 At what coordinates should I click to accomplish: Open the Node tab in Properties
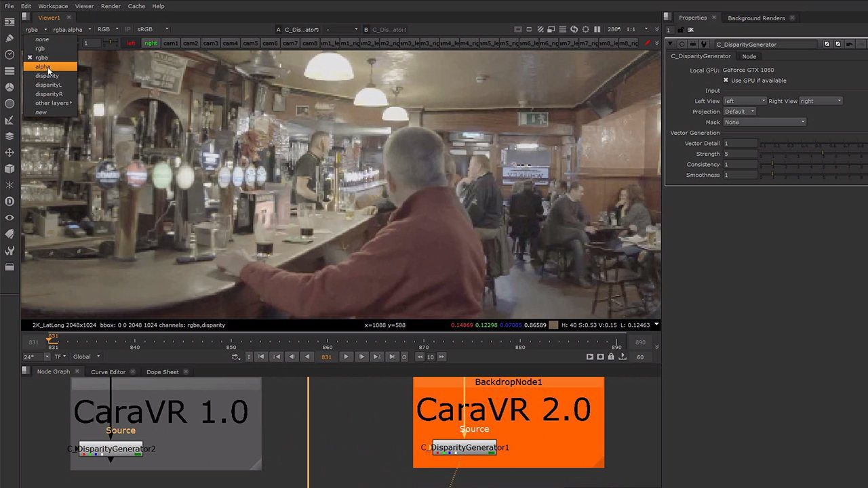749,56
